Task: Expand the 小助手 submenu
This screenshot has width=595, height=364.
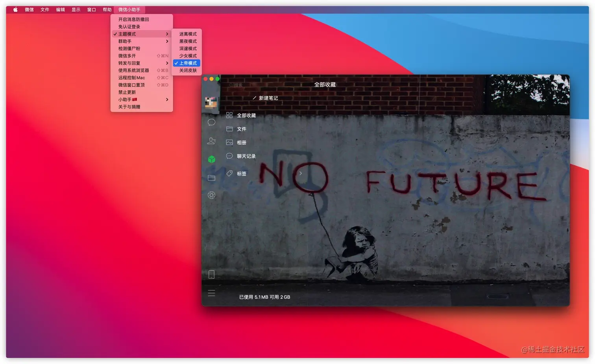Action: 142,99
